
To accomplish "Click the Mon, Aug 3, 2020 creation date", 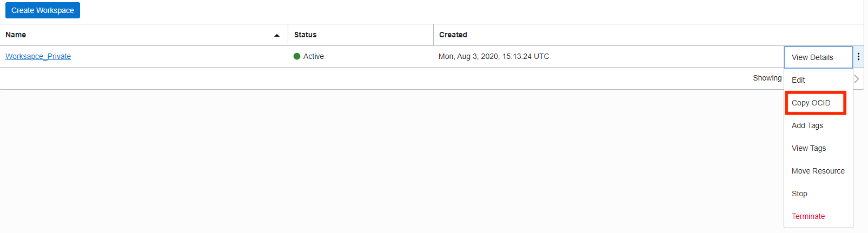I will pyautogui.click(x=493, y=56).
